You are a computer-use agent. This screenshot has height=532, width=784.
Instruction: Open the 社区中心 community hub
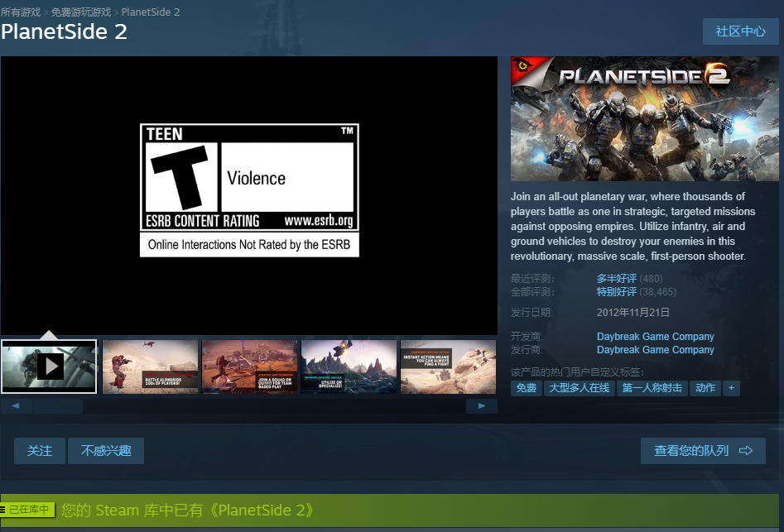tap(740, 31)
